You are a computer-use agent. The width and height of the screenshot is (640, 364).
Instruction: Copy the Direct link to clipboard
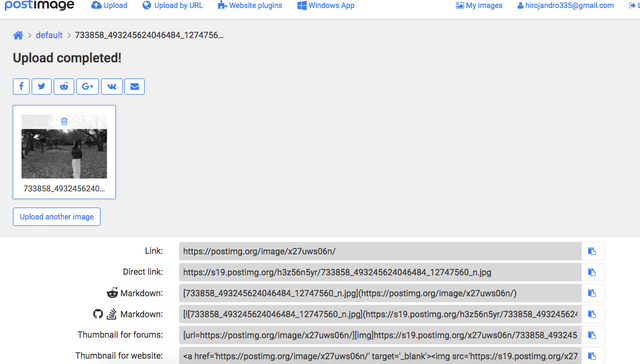tap(592, 272)
